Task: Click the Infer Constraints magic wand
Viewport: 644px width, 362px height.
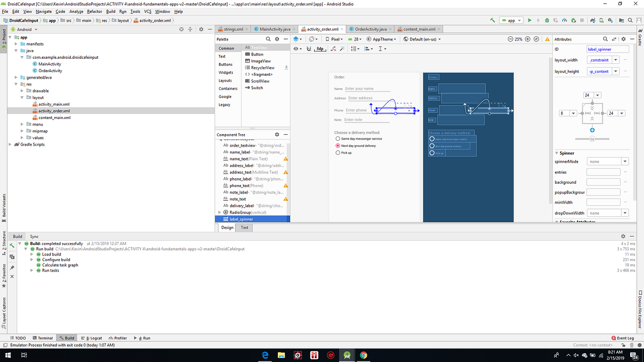Action: pyautogui.click(x=342, y=48)
